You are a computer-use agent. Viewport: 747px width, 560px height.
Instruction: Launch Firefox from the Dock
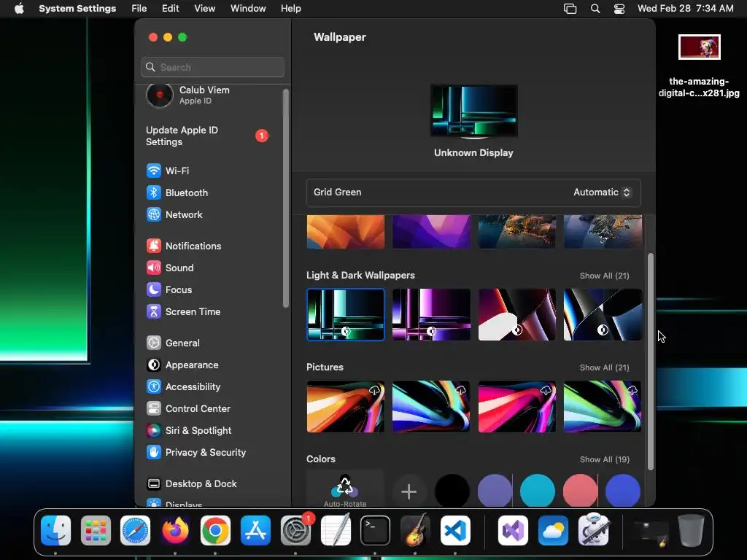pyautogui.click(x=175, y=530)
